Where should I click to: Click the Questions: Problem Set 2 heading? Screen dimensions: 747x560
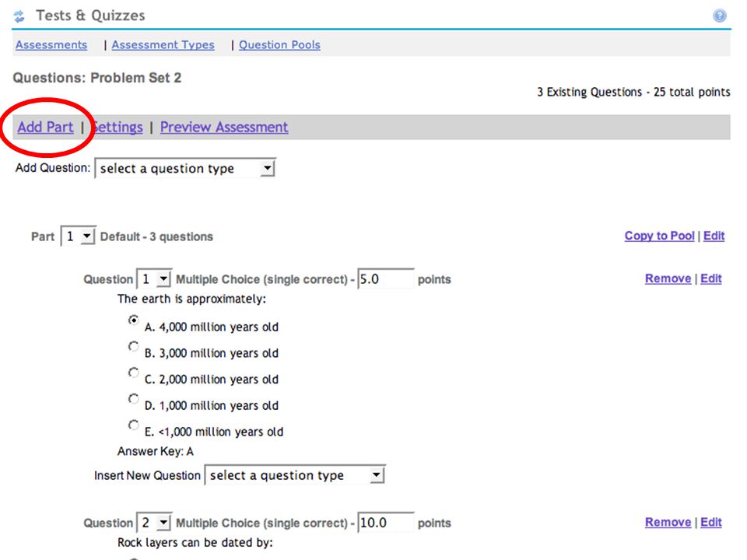click(97, 78)
